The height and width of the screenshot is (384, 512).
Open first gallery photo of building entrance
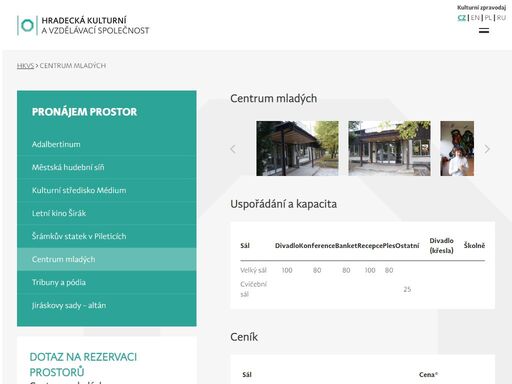click(297, 148)
